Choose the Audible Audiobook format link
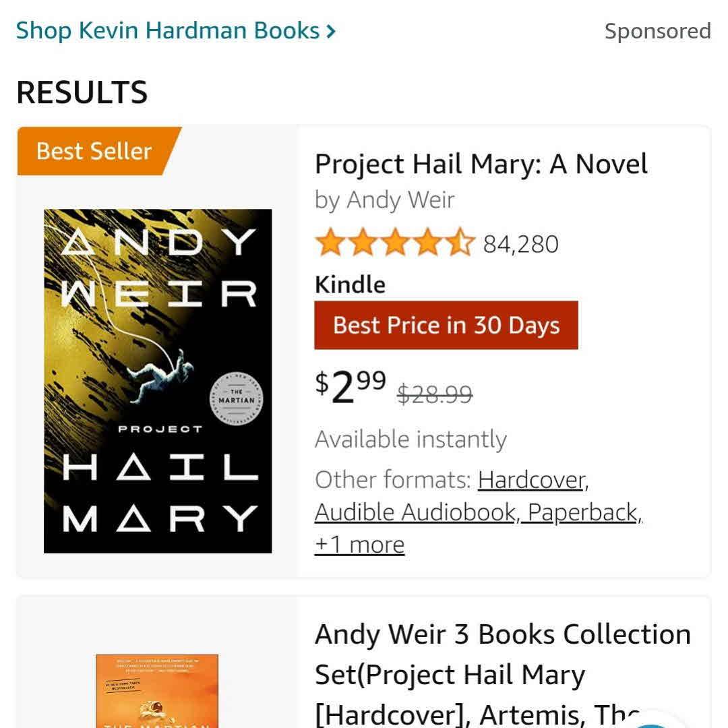This screenshot has height=728, width=728. [x=416, y=512]
